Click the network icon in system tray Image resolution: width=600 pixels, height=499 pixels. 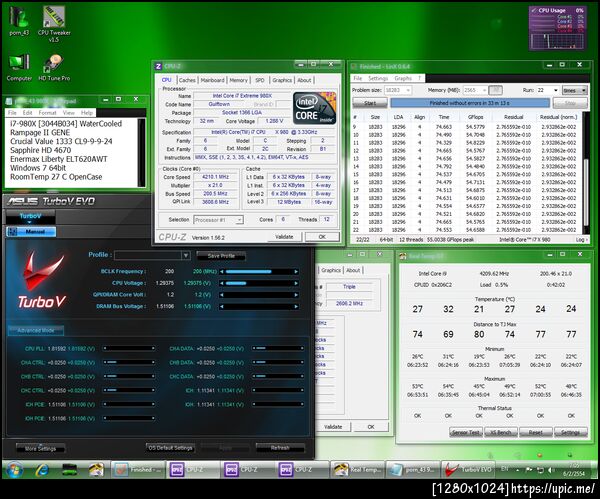(540, 470)
